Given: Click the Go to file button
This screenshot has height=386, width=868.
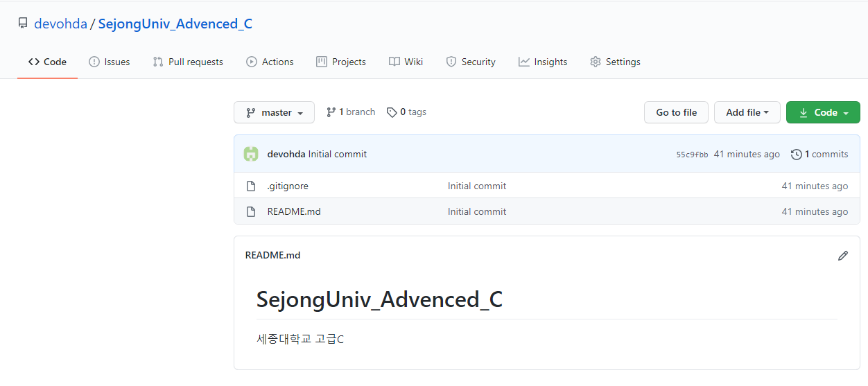Looking at the screenshot, I should pos(676,112).
